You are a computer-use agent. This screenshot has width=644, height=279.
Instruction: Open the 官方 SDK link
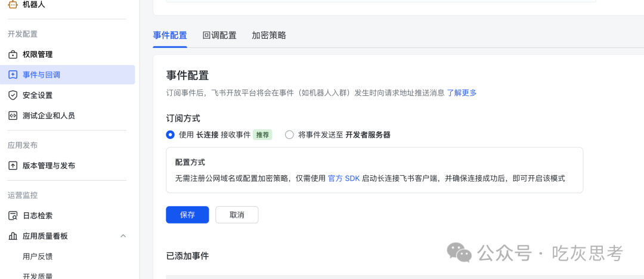(344, 179)
